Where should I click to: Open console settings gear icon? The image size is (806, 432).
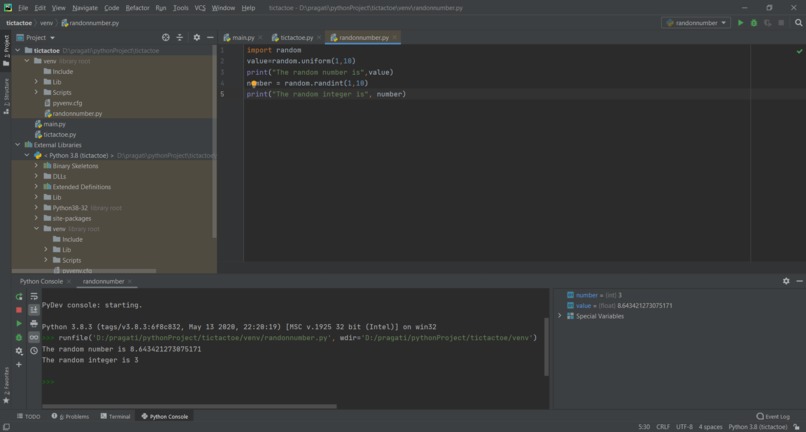click(x=19, y=351)
